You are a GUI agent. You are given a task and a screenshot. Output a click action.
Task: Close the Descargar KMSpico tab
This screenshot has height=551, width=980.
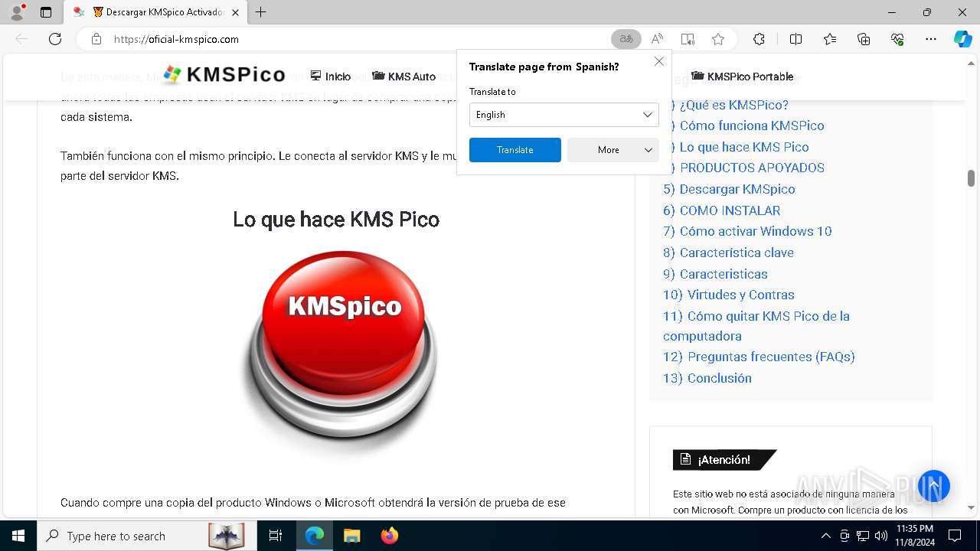[236, 12]
